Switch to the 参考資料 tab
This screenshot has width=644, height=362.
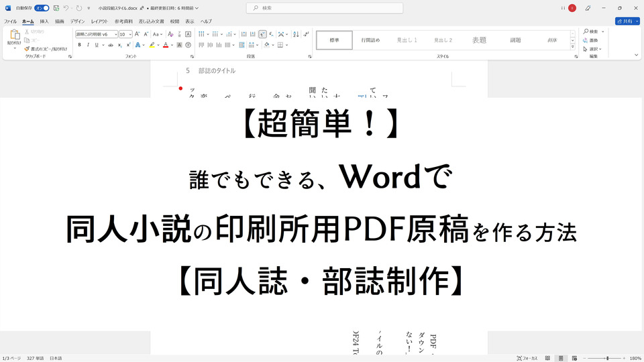click(x=123, y=21)
